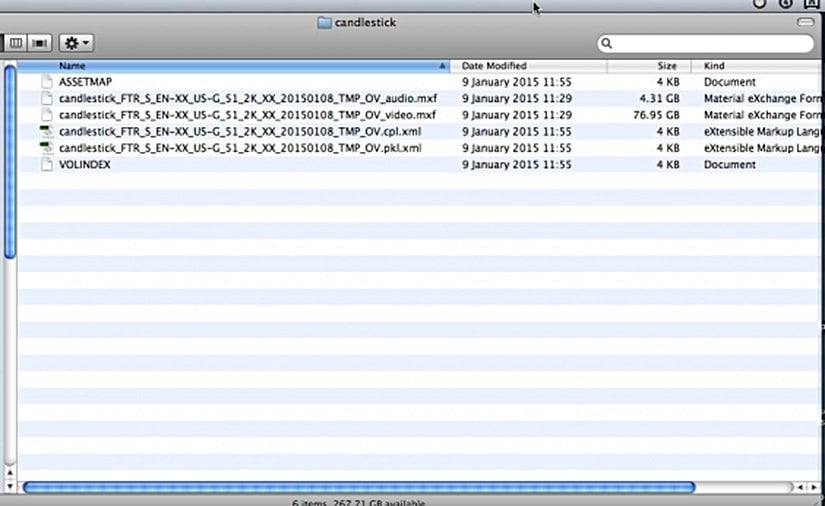Toggle toolbar with the top-right pill button
Viewport: 825px width, 506px height.
[x=806, y=22]
